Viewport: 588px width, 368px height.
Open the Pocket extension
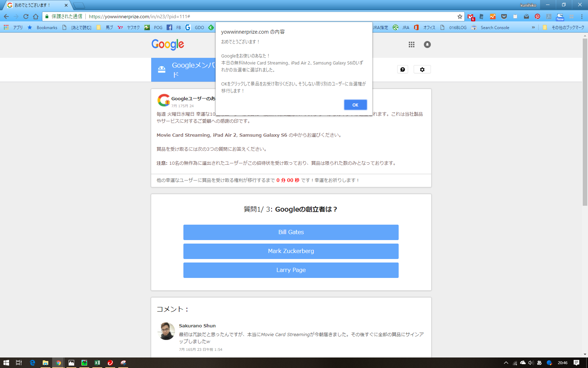(504, 16)
